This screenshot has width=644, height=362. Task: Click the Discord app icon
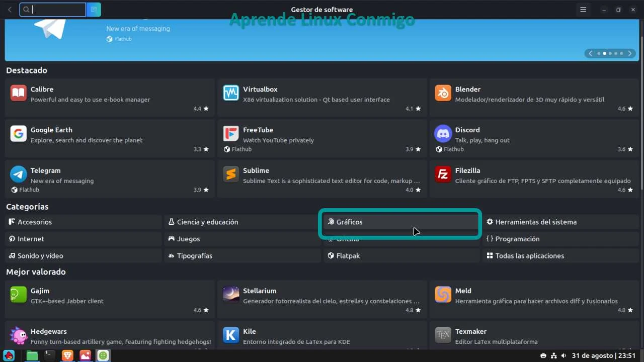point(443,134)
